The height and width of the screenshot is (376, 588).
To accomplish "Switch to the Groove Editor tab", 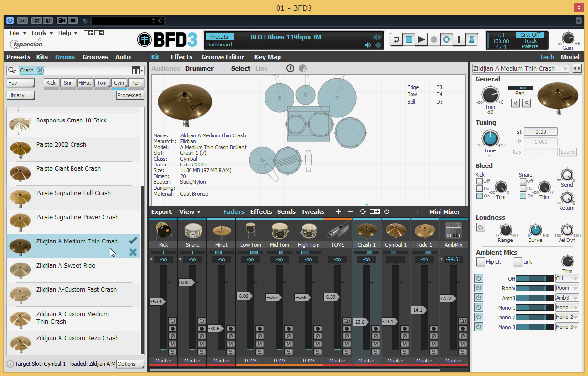I will (x=223, y=57).
